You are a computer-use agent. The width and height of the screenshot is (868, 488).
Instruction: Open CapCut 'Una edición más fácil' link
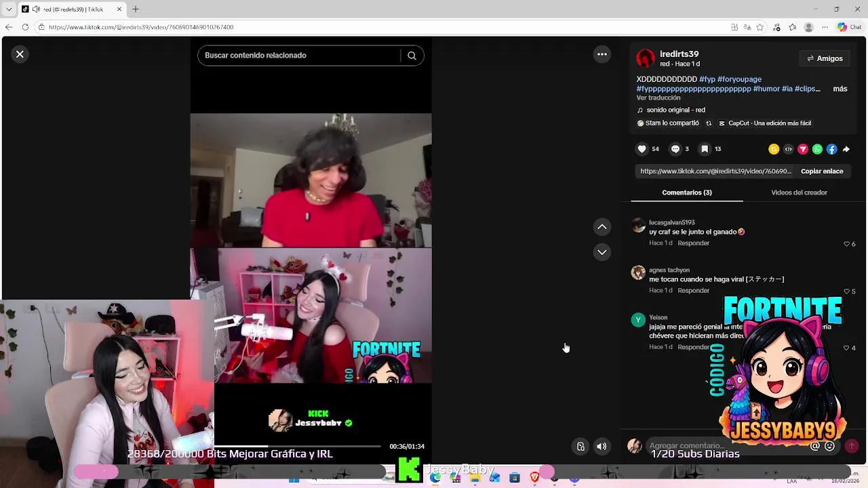click(765, 123)
